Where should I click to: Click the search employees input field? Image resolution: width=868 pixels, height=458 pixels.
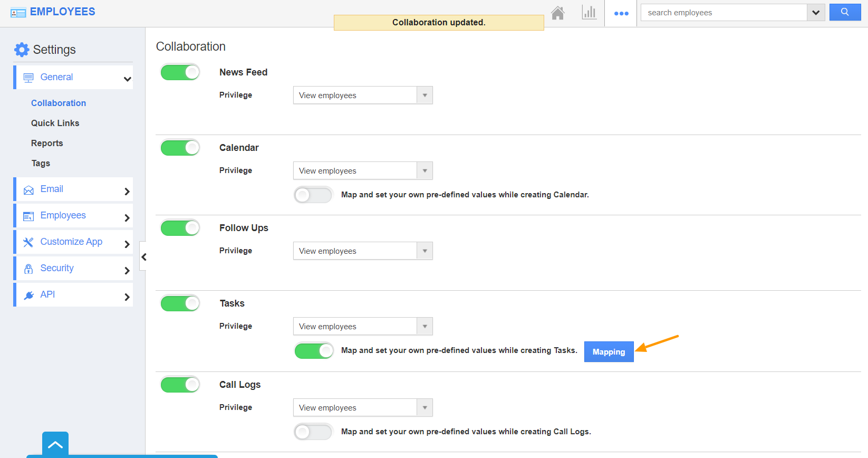[x=724, y=13]
